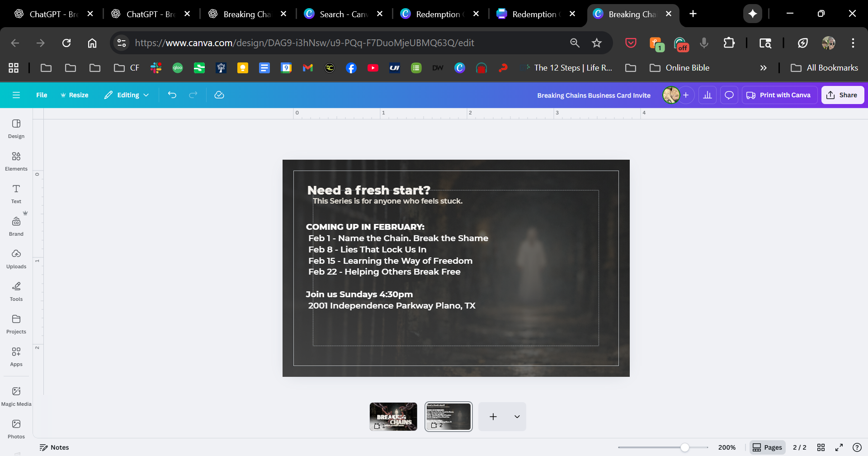The height and width of the screenshot is (456, 868).
Task: Expand the add page options chevron
Action: click(517, 417)
